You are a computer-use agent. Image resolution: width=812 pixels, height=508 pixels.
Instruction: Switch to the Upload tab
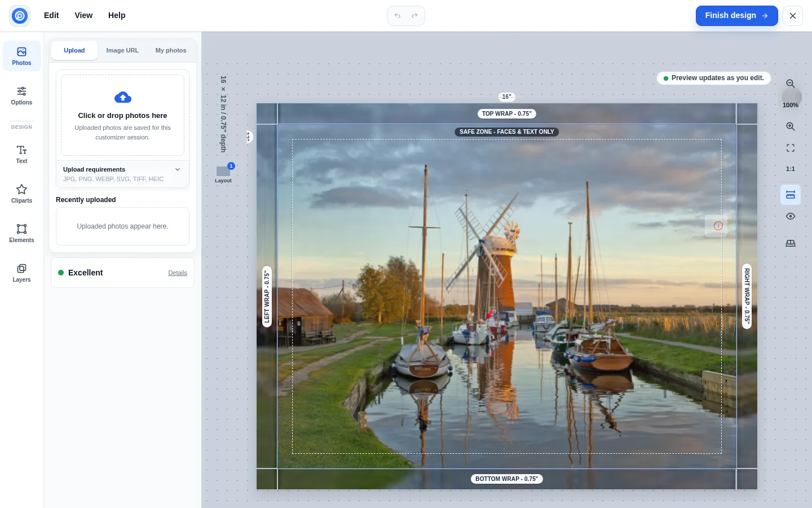pos(74,50)
